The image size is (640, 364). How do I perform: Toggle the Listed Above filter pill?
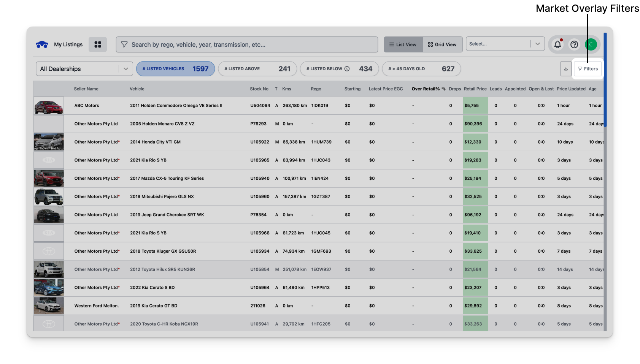click(x=257, y=69)
